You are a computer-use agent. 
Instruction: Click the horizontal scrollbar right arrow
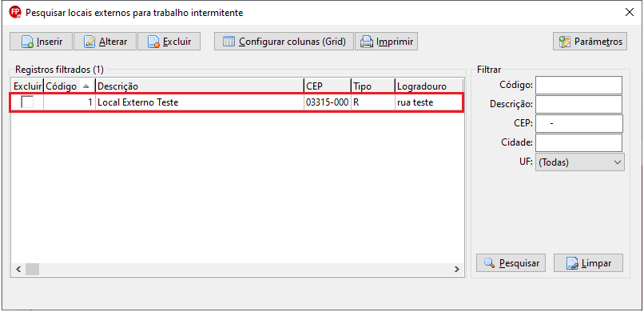457,270
